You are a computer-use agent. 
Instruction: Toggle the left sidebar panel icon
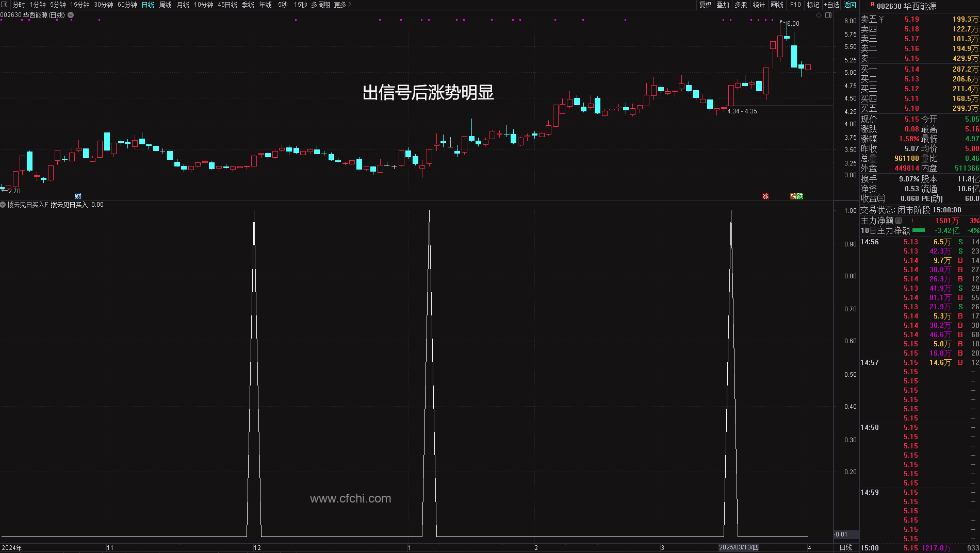point(4,5)
